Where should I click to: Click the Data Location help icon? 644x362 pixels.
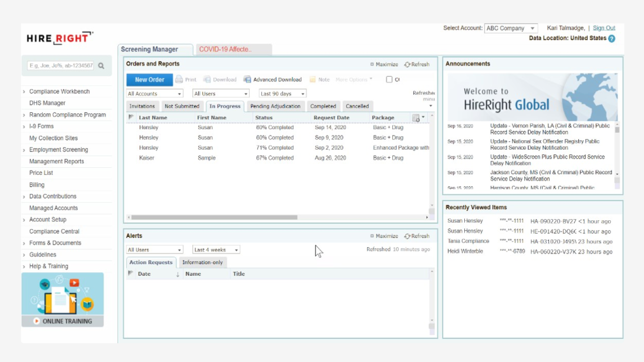click(x=611, y=39)
